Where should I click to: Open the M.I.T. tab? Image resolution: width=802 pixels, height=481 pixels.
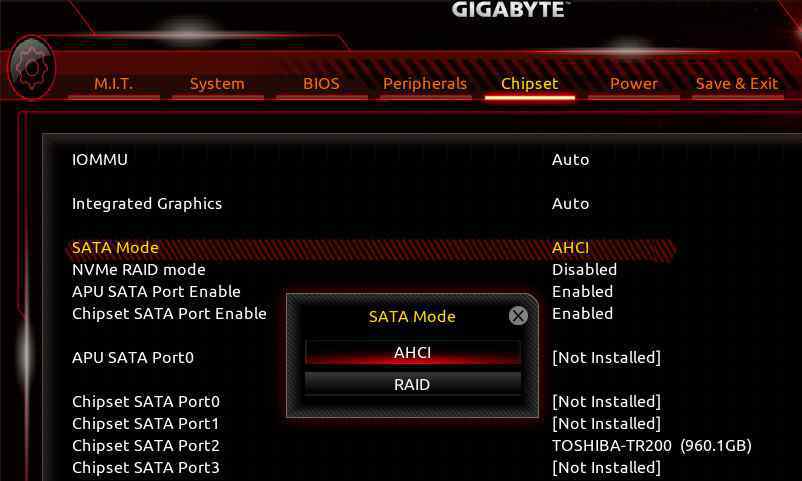(x=114, y=84)
